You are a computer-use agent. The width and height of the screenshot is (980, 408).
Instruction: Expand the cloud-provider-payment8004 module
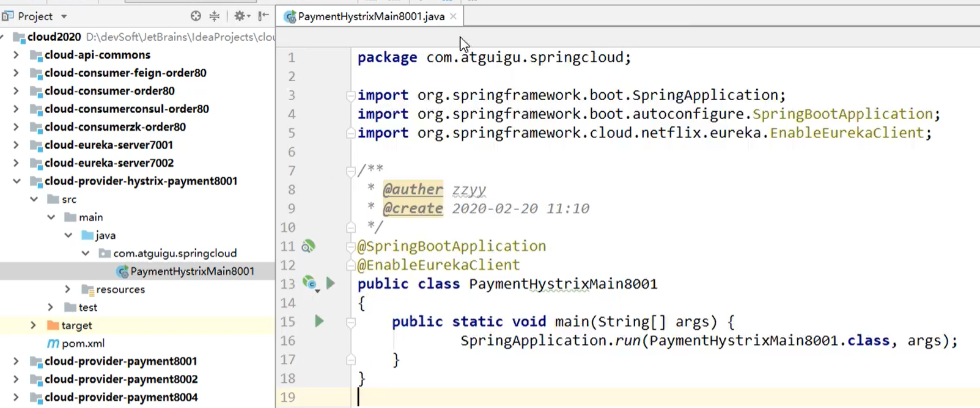click(16, 398)
